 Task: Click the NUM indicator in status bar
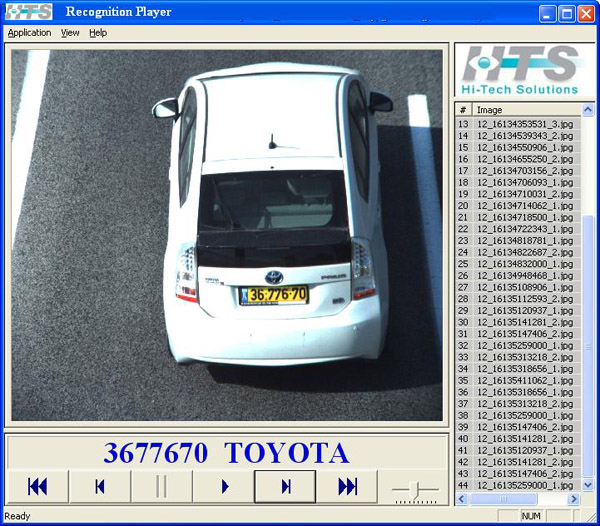point(531,516)
